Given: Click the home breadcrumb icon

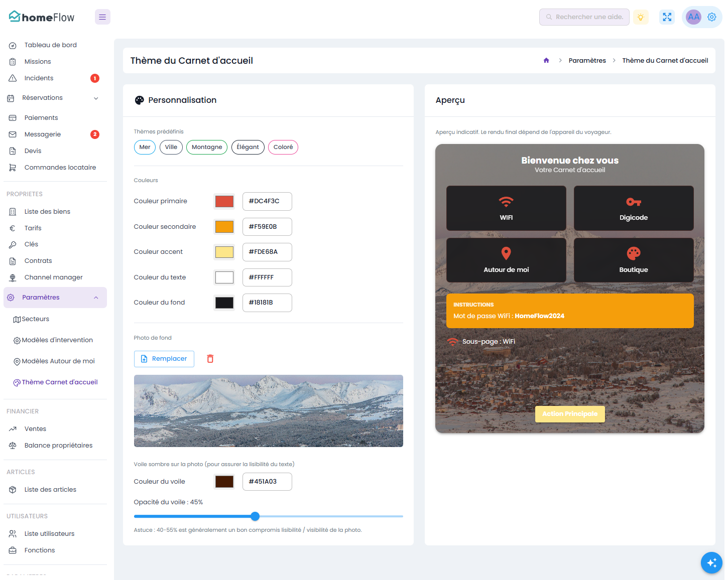Looking at the screenshot, I should coord(546,61).
